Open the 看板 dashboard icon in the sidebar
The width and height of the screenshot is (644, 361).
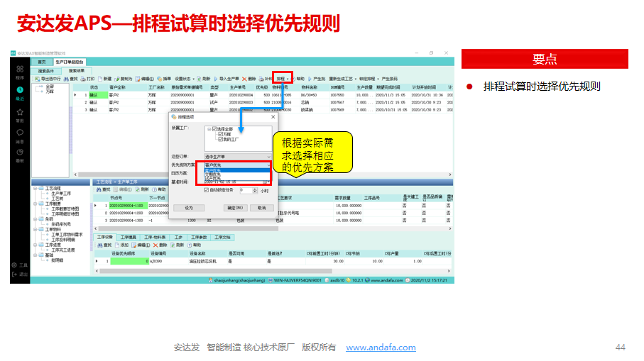pos(20,152)
